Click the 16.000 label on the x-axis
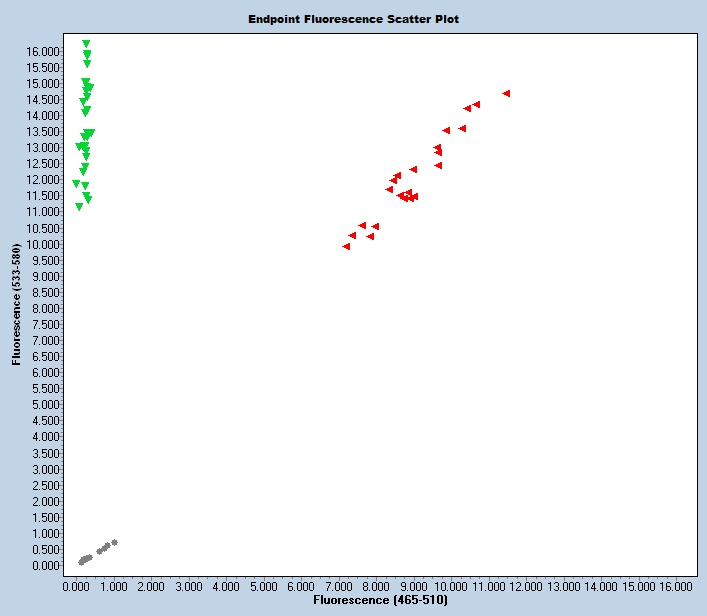This screenshot has width=707, height=616. pyautogui.click(x=676, y=586)
